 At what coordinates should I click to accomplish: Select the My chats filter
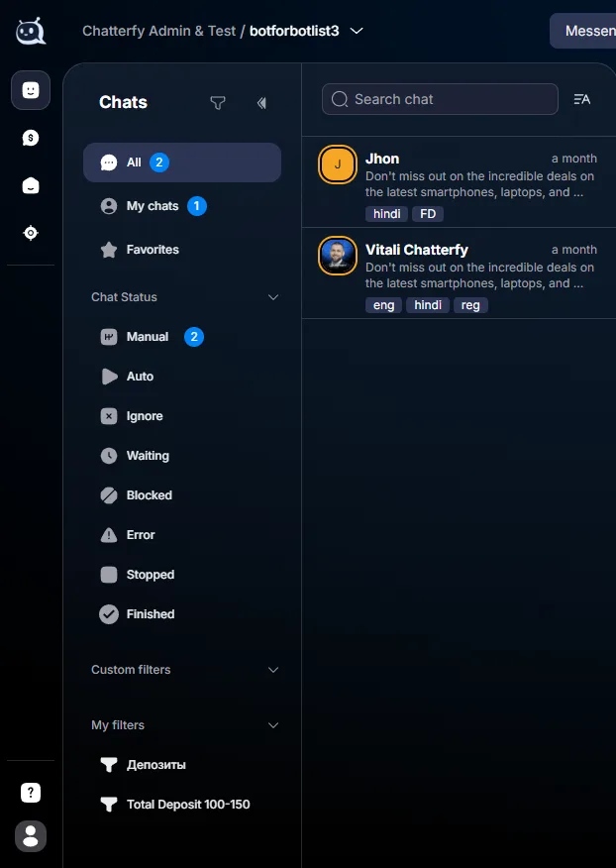pos(182,206)
